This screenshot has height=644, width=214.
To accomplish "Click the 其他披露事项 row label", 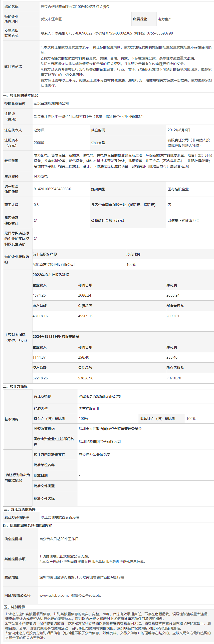I will [15, 559].
